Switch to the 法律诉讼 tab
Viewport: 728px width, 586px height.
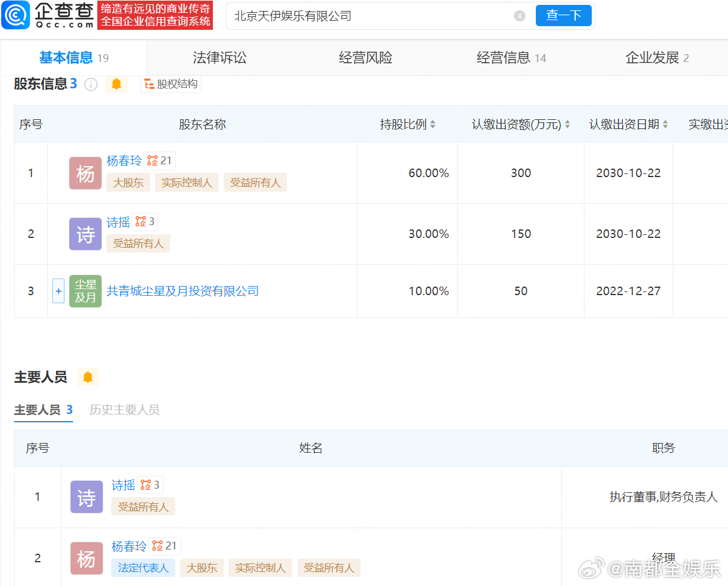click(x=220, y=58)
